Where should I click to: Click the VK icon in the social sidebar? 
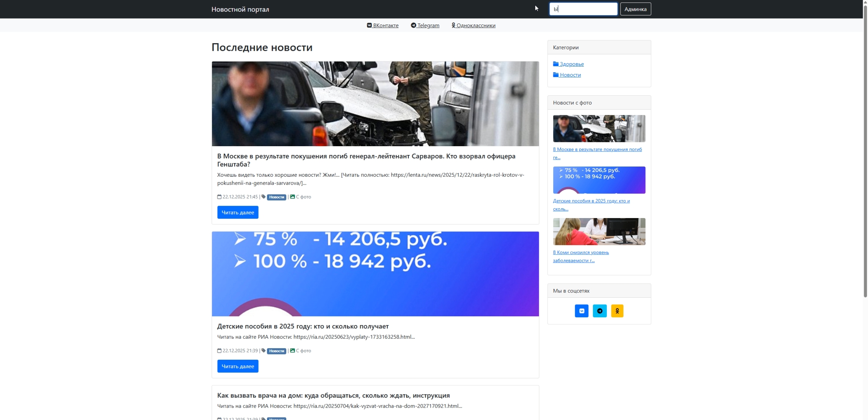581,311
